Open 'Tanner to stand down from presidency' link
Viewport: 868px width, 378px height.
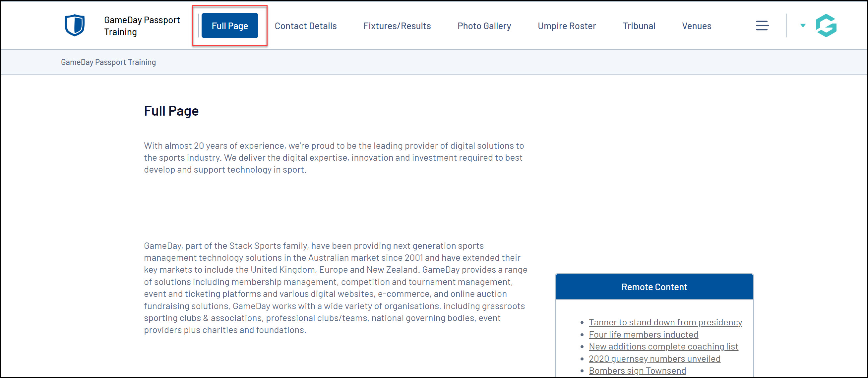pos(665,322)
